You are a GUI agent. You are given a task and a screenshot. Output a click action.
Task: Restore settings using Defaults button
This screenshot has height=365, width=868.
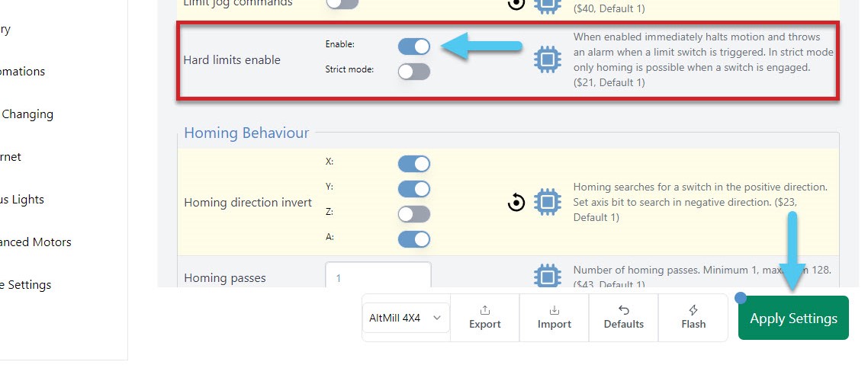coord(623,317)
